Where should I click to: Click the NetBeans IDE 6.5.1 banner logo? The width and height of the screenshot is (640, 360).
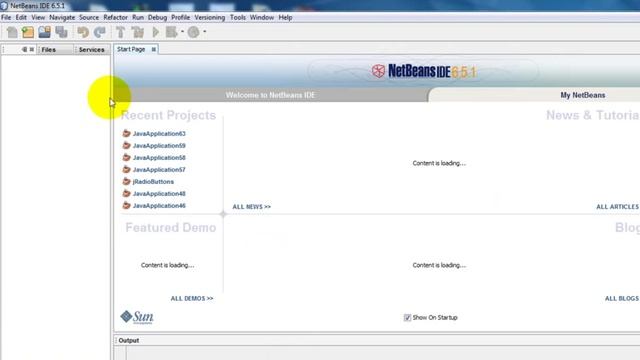(424, 71)
